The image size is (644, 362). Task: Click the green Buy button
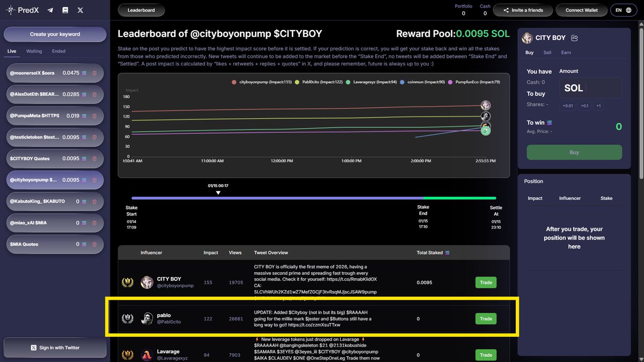click(x=574, y=153)
